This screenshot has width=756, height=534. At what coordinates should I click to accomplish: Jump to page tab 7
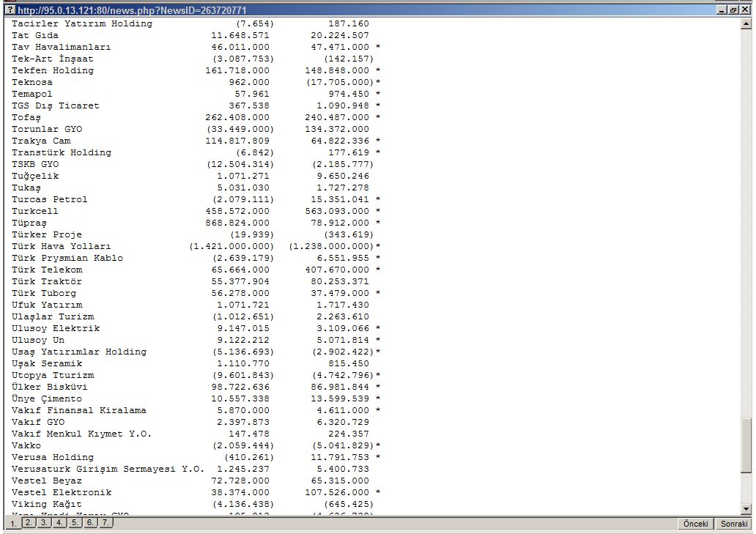[x=105, y=522]
